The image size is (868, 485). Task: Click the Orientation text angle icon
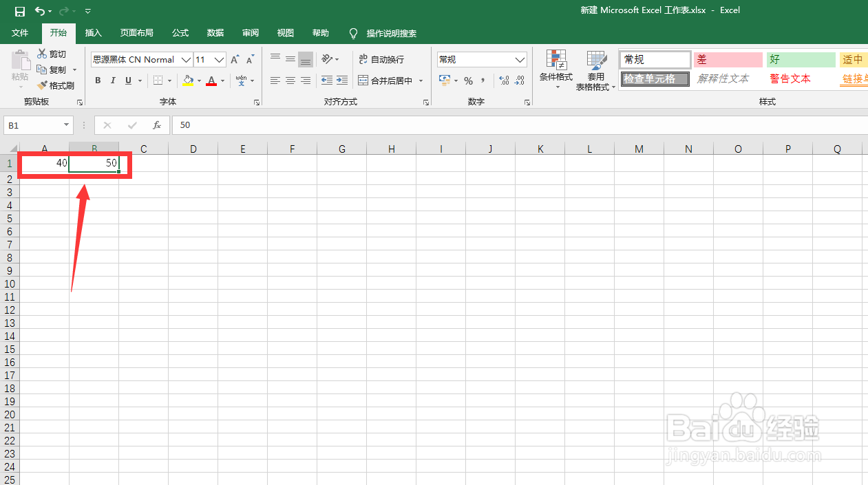(327, 59)
